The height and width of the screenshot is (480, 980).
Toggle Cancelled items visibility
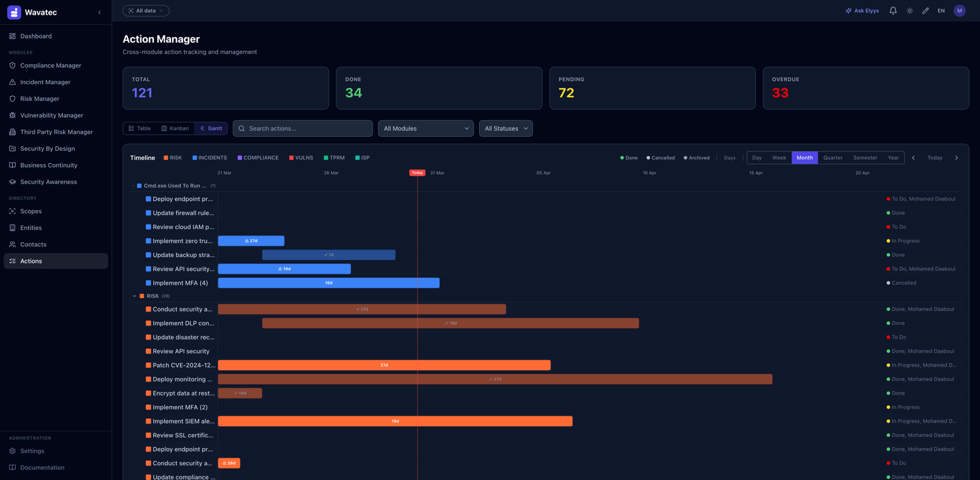pos(661,158)
